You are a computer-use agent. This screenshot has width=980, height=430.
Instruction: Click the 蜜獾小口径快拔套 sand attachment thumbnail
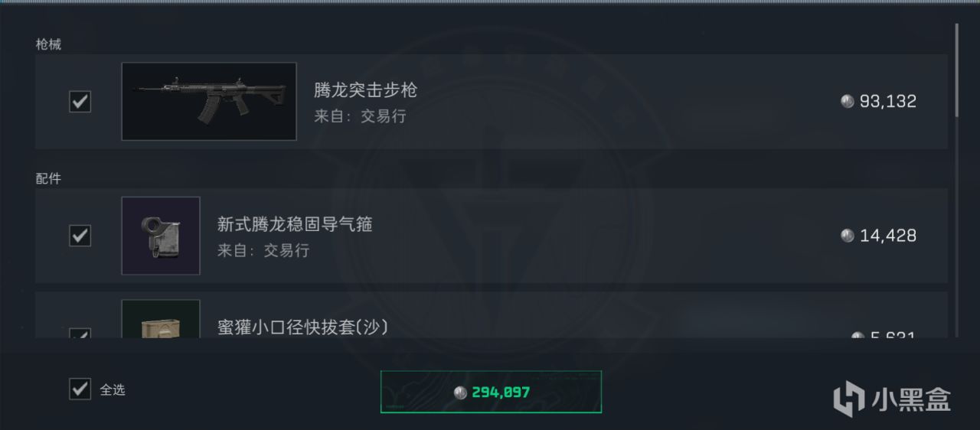coord(161,319)
